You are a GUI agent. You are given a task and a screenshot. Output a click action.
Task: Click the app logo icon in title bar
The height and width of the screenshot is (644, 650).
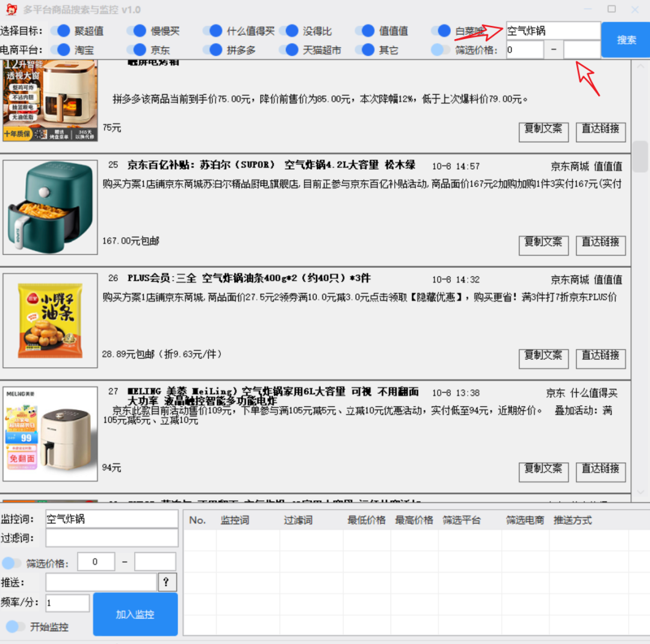[11, 9]
